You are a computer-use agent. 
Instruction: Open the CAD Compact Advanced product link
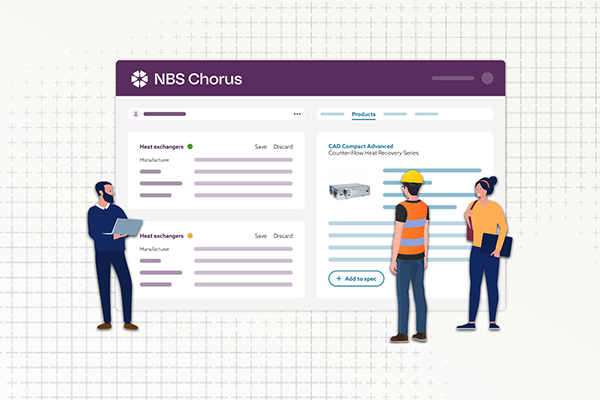pos(360,146)
